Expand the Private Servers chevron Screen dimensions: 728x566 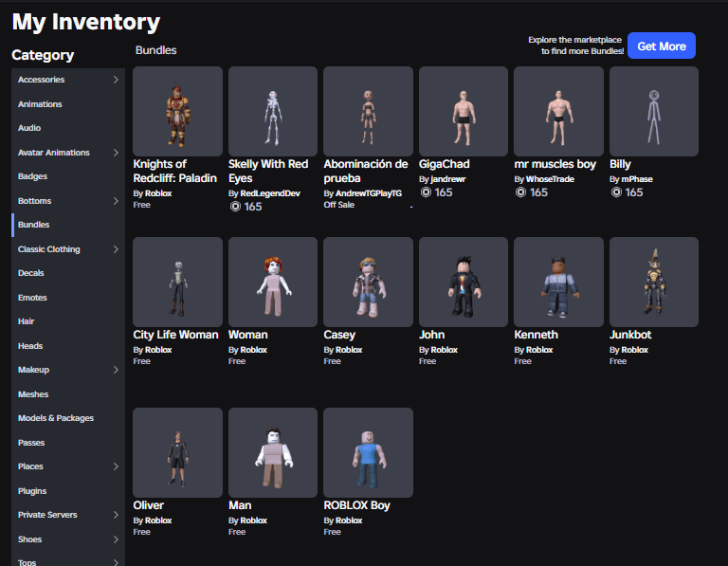tap(116, 515)
